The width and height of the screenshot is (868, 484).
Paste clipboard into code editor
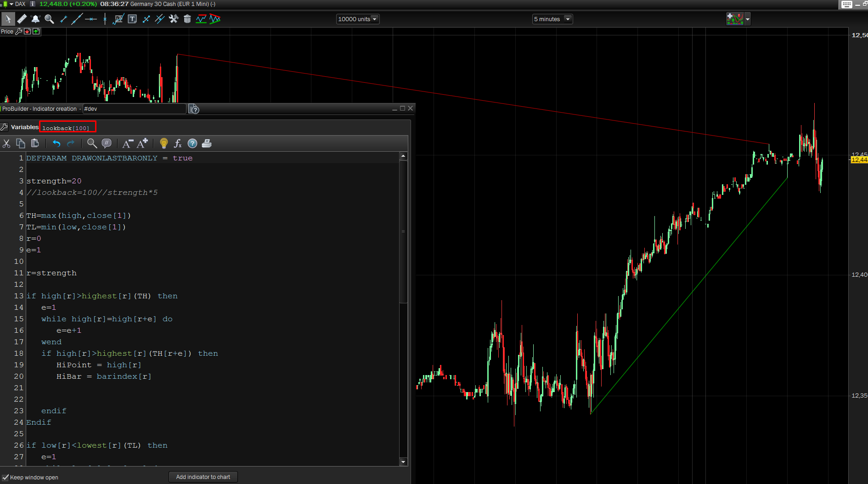[x=35, y=143]
